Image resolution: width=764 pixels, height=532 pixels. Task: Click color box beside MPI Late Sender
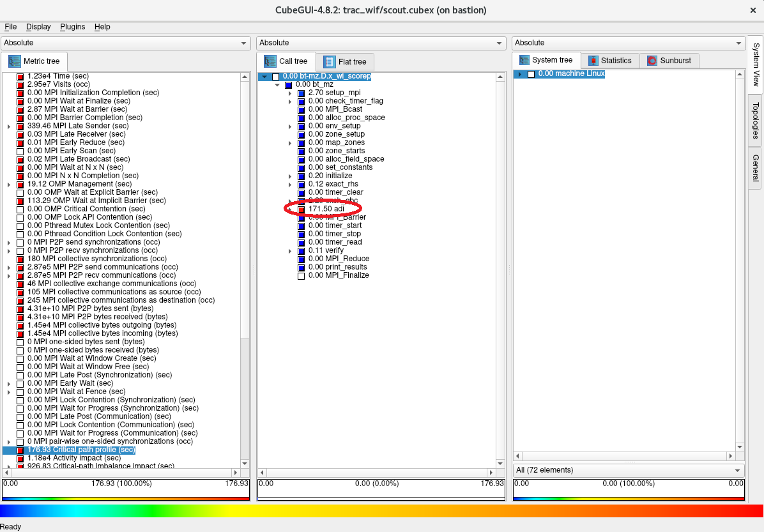20,126
